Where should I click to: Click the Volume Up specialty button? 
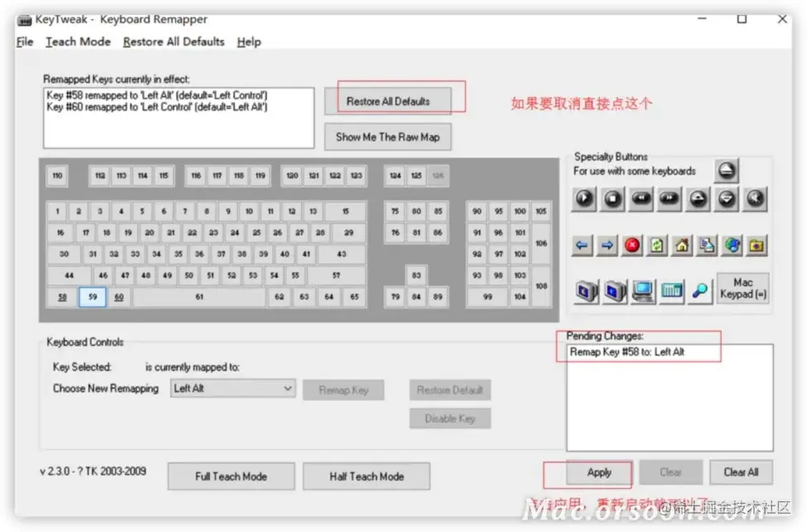click(x=698, y=199)
